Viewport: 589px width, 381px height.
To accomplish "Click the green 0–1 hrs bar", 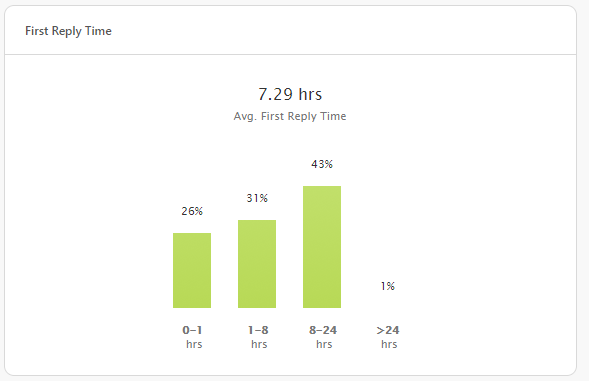I will pyautogui.click(x=192, y=271).
